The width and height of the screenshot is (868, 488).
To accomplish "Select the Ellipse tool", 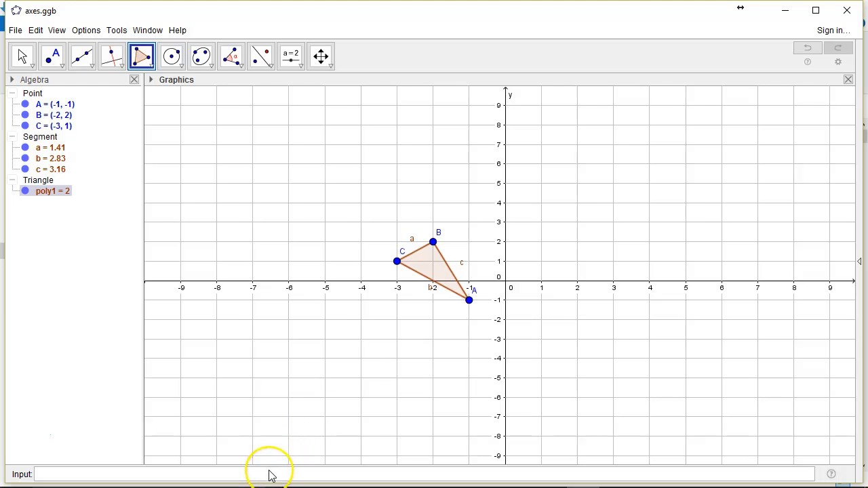I will pyautogui.click(x=201, y=56).
